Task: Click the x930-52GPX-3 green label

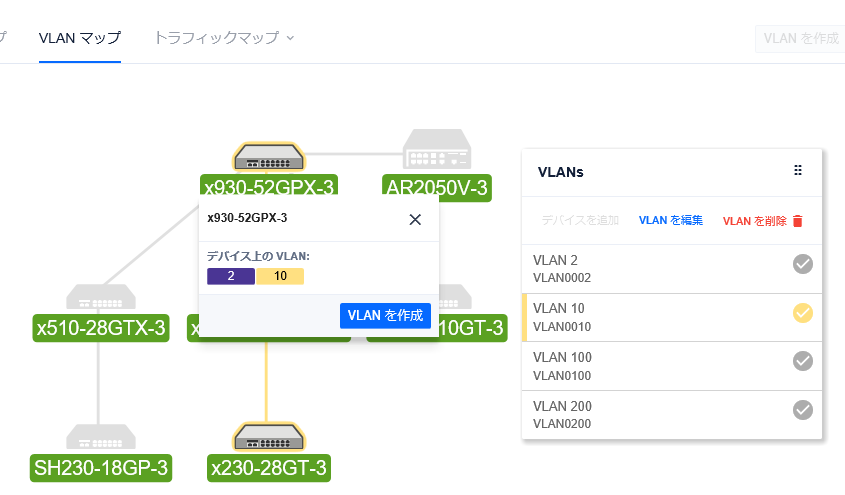Action: click(269, 185)
